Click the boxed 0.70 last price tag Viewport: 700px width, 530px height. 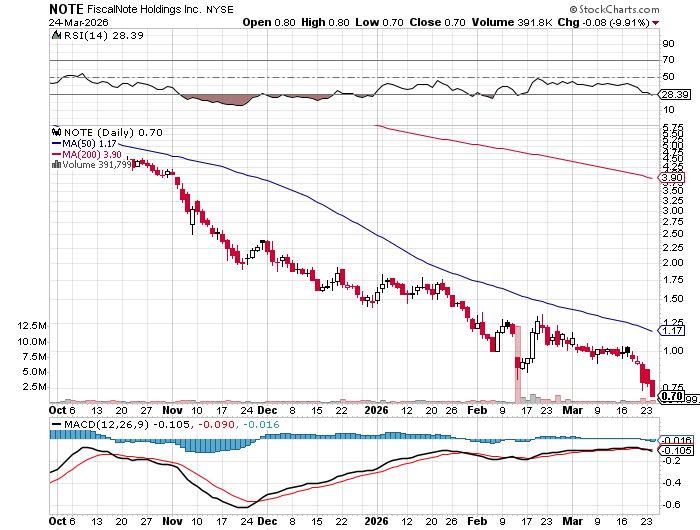[x=672, y=396]
